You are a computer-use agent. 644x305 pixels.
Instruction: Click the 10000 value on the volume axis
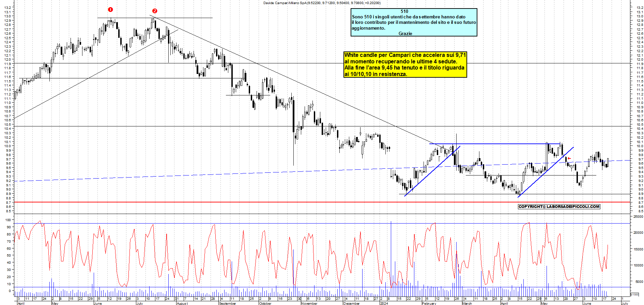point(638,265)
